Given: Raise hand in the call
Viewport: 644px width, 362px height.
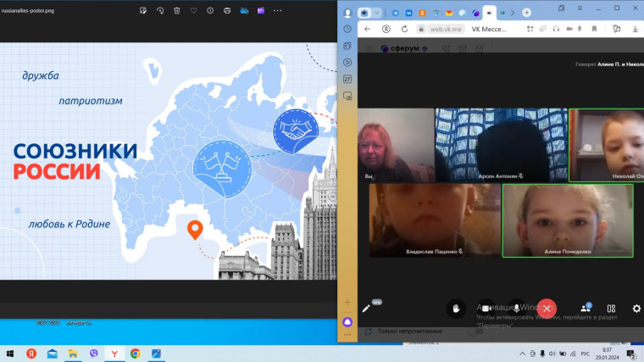Looking at the screenshot, I should [x=456, y=309].
